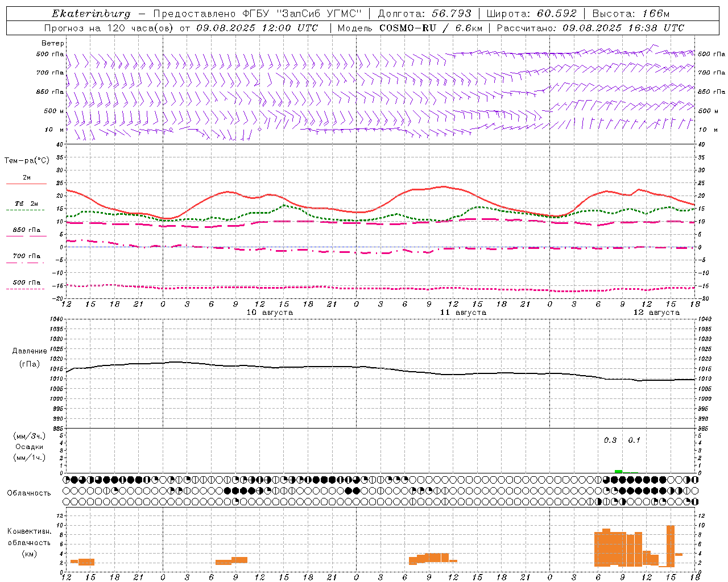
Task: Select the 'Предоставлено ФГБУ ЗапСиб УГМС' provider text
Action: [x=258, y=14]
